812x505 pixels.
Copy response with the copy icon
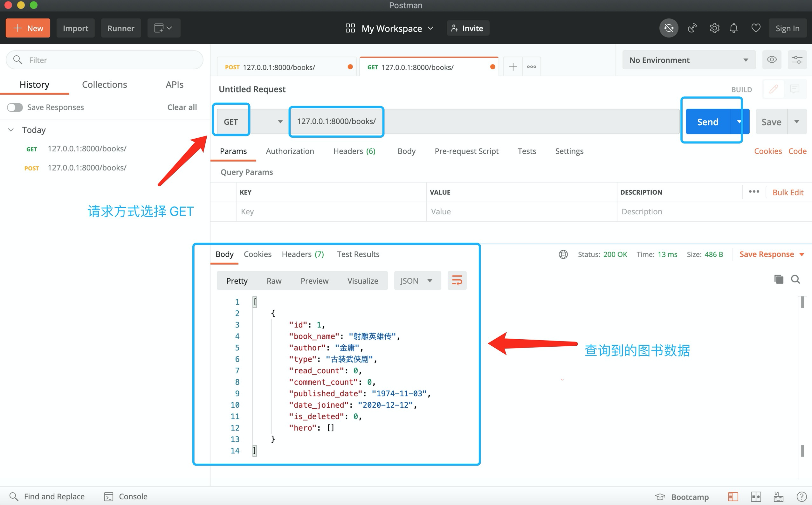coord(779,279)
